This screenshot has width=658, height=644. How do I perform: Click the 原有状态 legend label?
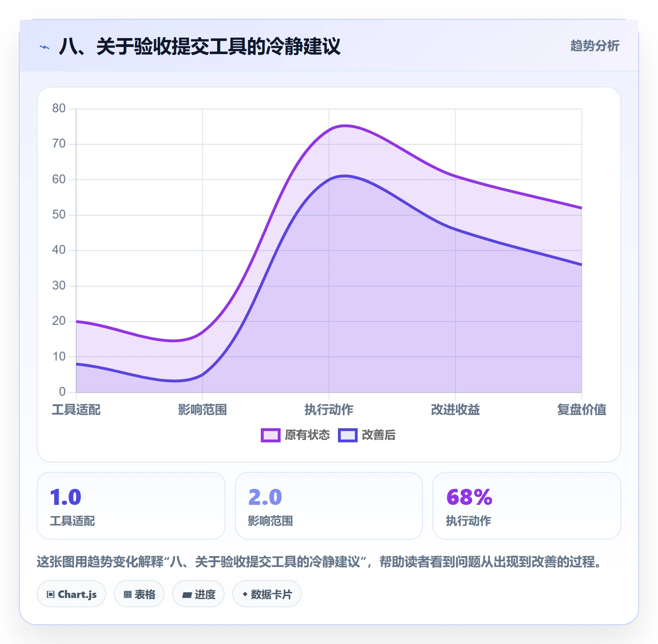(307, 435)
